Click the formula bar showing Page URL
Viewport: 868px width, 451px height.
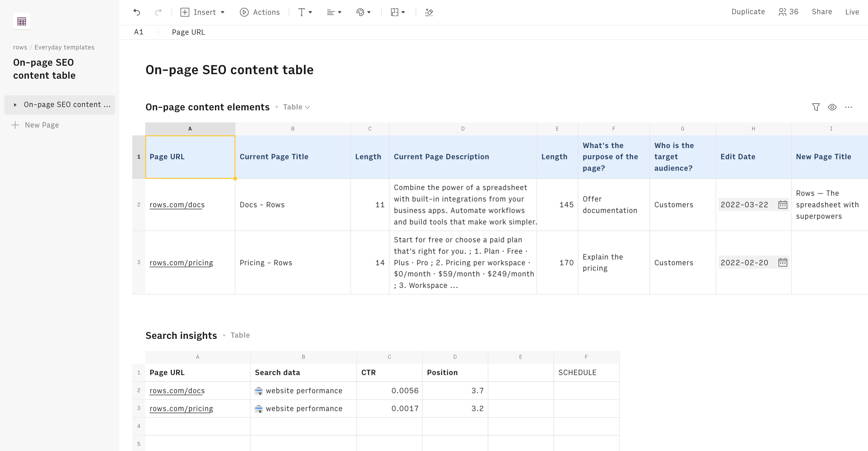click(x=188, y=32)
